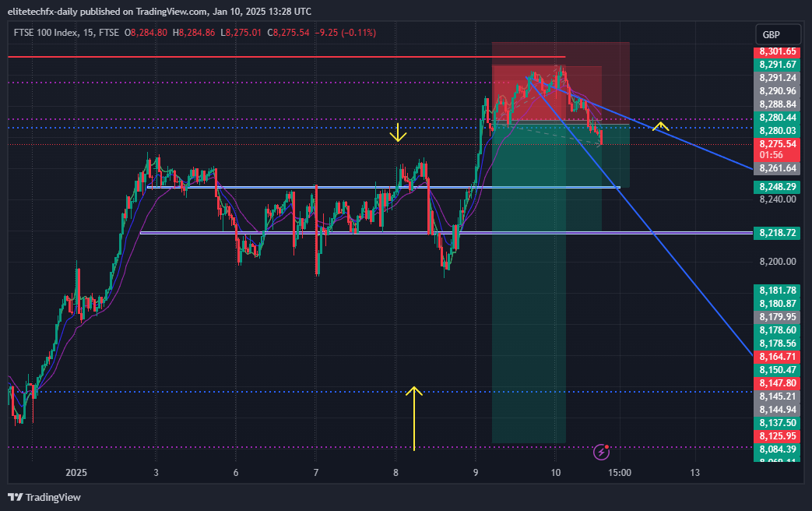Click the date label 10 on time axis
Image resolution: width=812 pixels, height=511 pixels.
click(556, 473)
